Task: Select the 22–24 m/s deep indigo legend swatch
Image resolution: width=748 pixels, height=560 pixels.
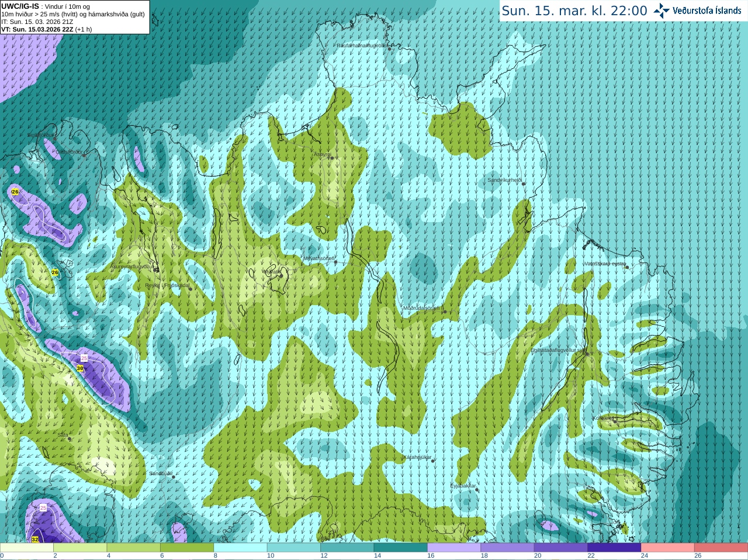Action: 614,548
